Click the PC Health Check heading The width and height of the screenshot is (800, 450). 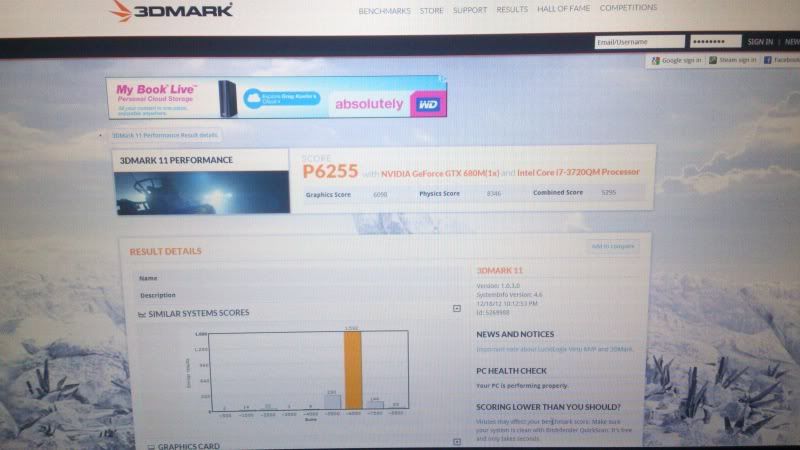point(511,371)
